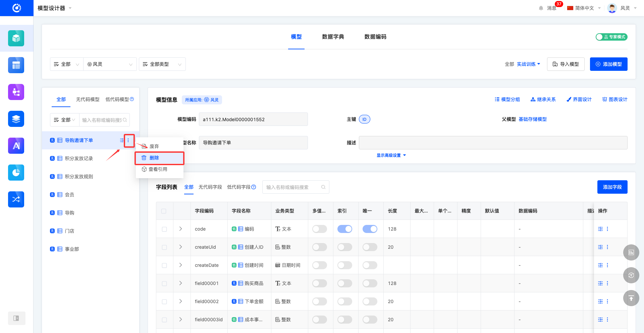This screenshot has height=333, width=644.
Task: Open the floating chart widget button
Action: [631, 252]
